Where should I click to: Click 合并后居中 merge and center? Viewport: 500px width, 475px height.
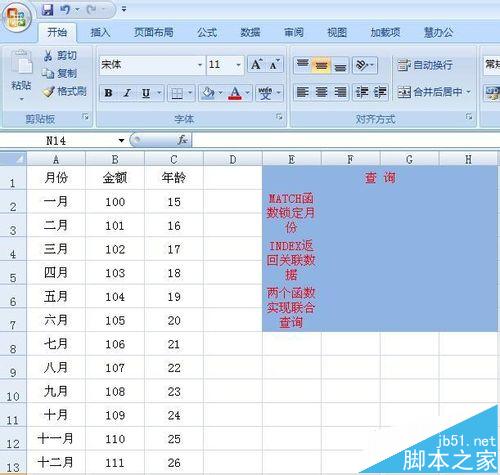pyautogui.click(x=430, y=92)
